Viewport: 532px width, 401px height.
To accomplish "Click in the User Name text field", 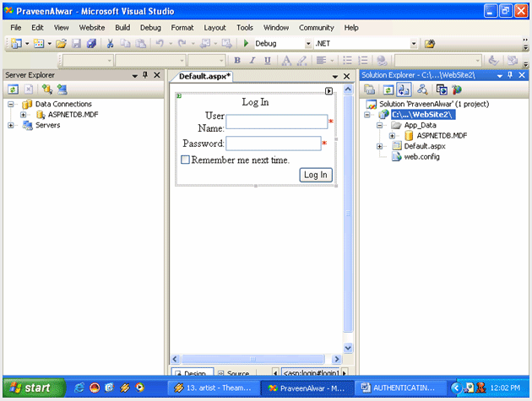I will click(x=276, y=122).
